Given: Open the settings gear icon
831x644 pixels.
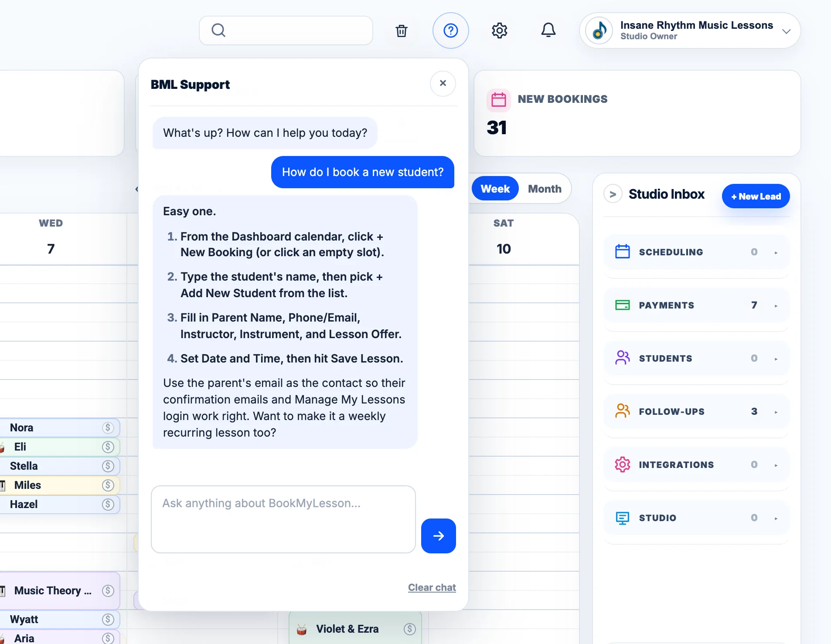Looking at the screenshot, I should click(499, 31).
